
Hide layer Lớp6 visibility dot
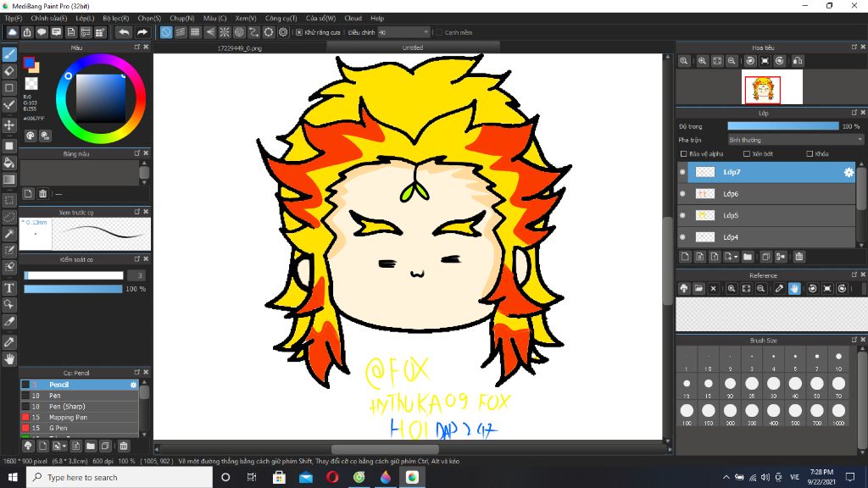point(682,194)
